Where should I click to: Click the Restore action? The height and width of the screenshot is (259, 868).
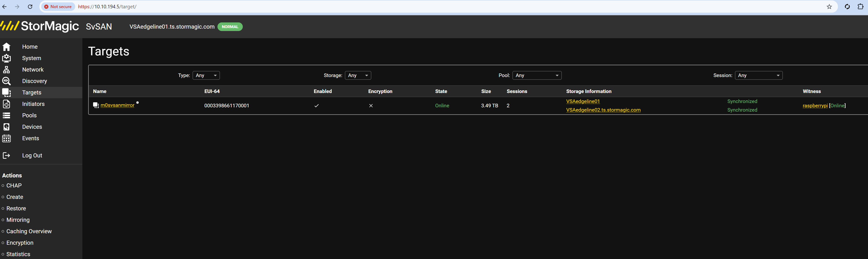[x=16, y=208]
